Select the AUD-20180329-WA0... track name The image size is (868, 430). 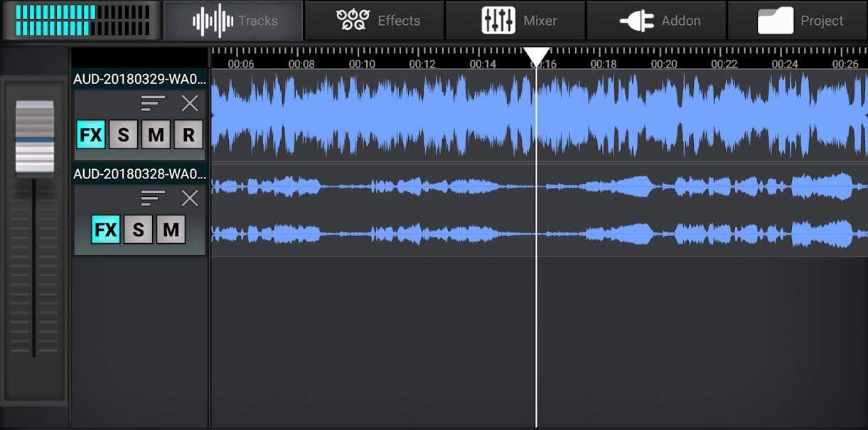point(140,79)
